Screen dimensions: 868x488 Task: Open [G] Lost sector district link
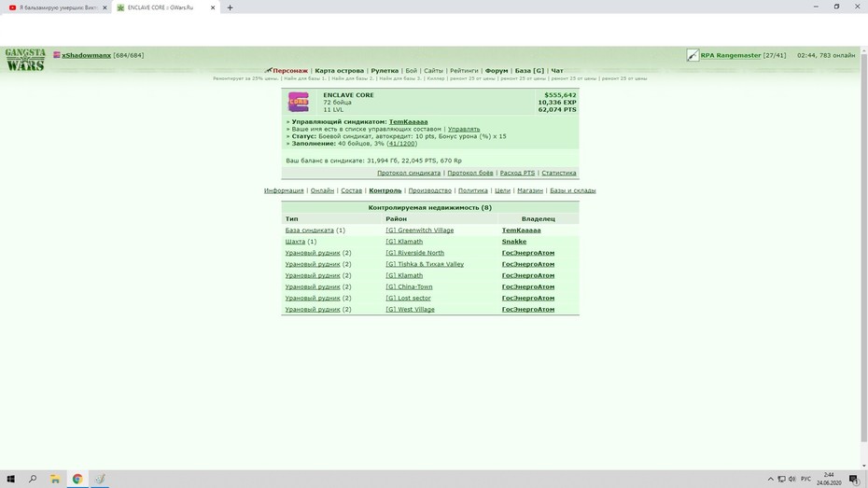pyautogui.click(x=408, y=299)
